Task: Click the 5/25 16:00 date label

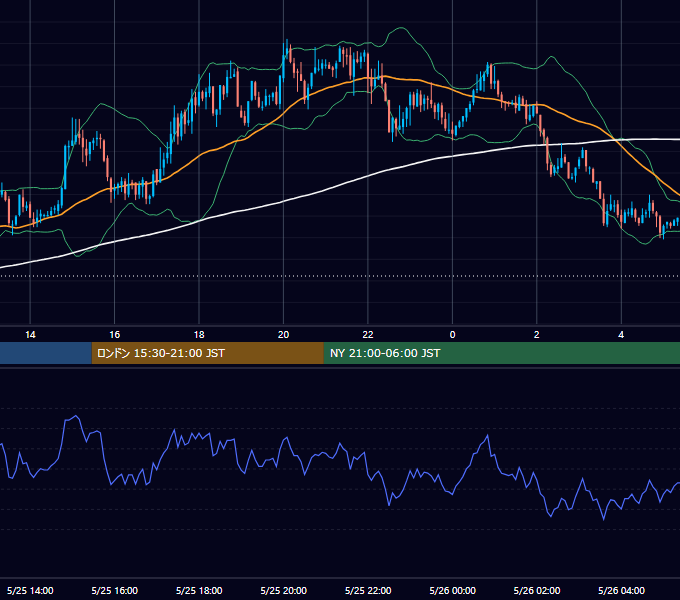Action: [x=114, y=590]
